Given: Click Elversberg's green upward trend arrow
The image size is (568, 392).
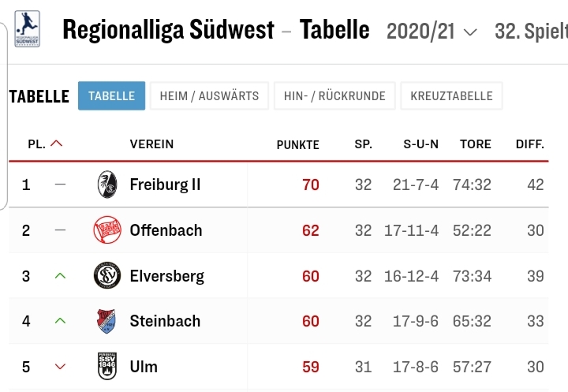Looking at the screenshot, I should (60, 276).
